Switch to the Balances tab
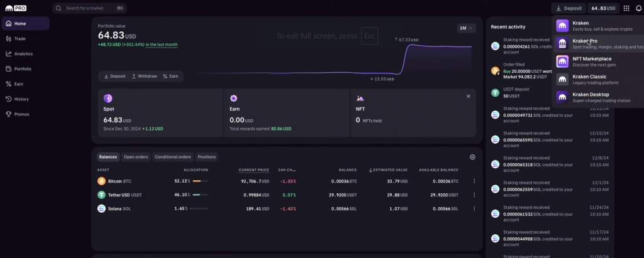This screenshot has height=258, width=644. click(x=108, y=157)
